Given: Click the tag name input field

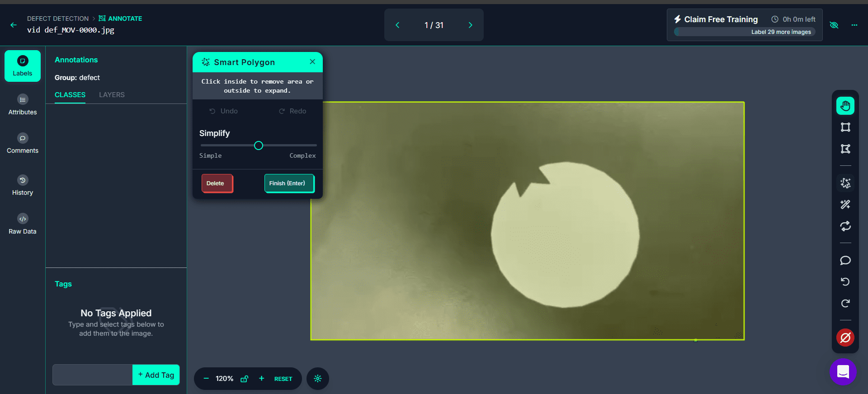Looking at the screenshot, I should coord(93,375).
